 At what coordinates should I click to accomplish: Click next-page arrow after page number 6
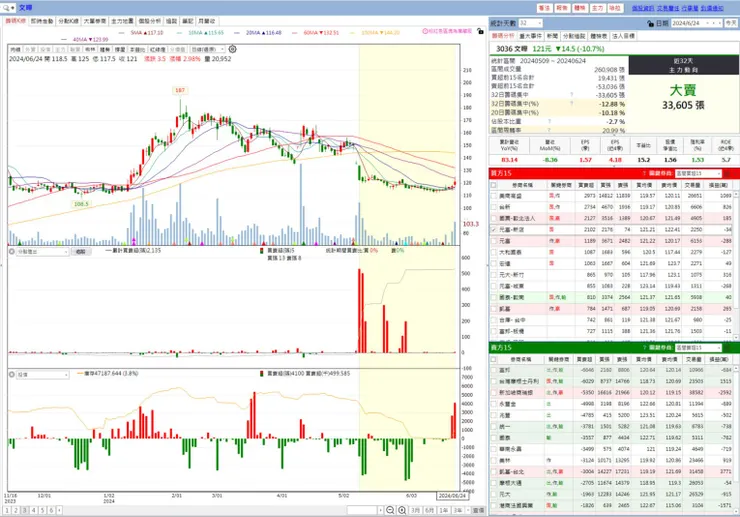tap(59, 510)
